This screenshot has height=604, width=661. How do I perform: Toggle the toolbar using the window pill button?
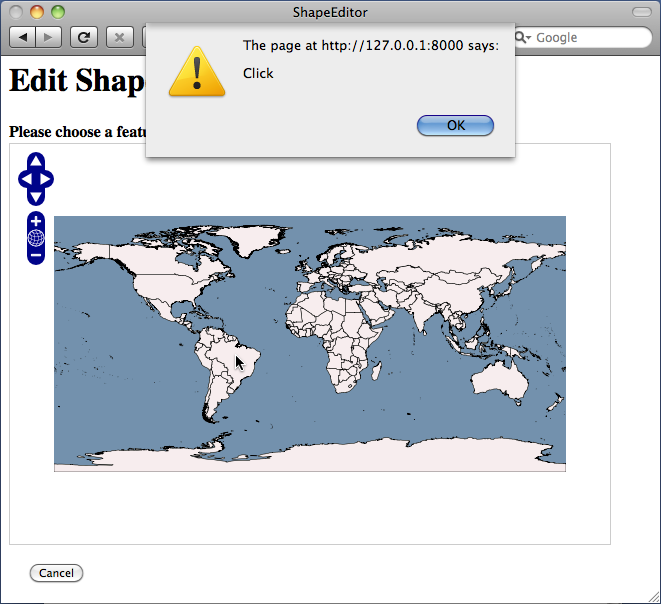tap(642, 12)
